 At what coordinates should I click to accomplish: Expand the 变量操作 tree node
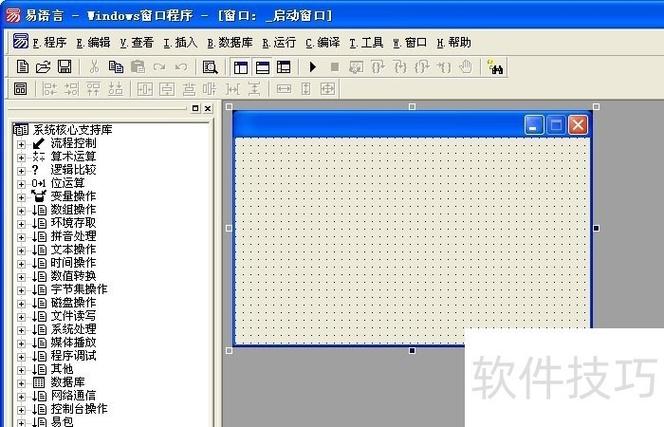click(x=21, y=197)
